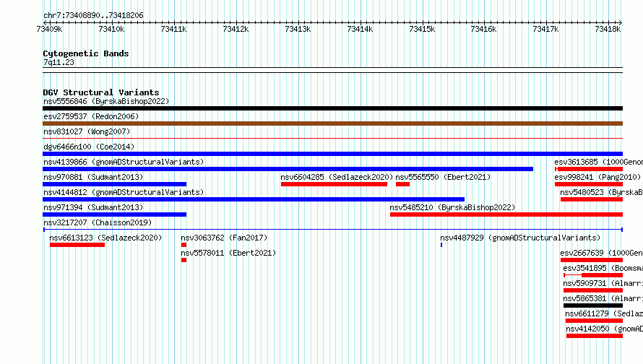Select the 7q11.23 band label
This screenshot has height=364, width=643.
click(59, 62)
